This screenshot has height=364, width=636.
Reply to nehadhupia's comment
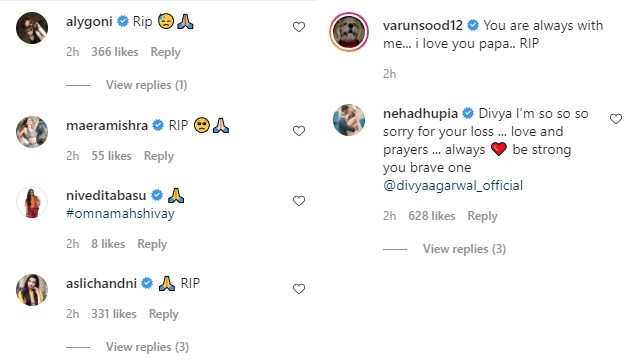[482, 216]
